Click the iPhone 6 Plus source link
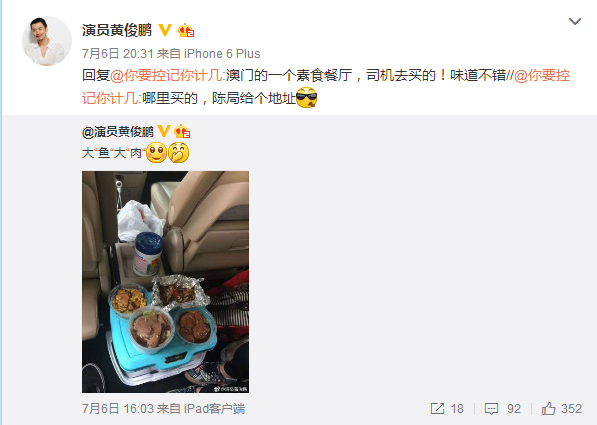 pos(222,54)
